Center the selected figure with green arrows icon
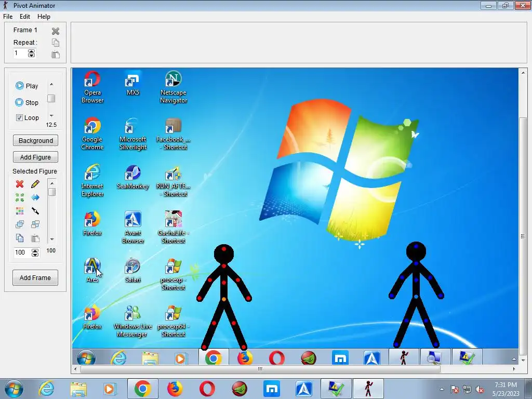 [20, 197]
